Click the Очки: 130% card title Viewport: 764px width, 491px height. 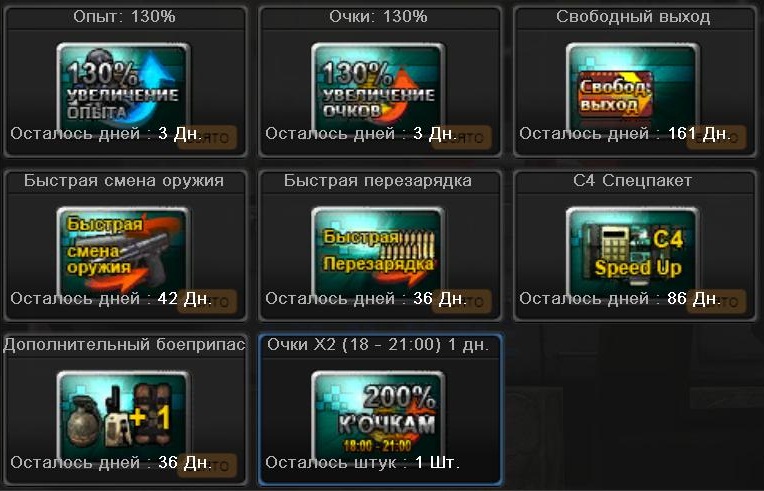point(378,17)
